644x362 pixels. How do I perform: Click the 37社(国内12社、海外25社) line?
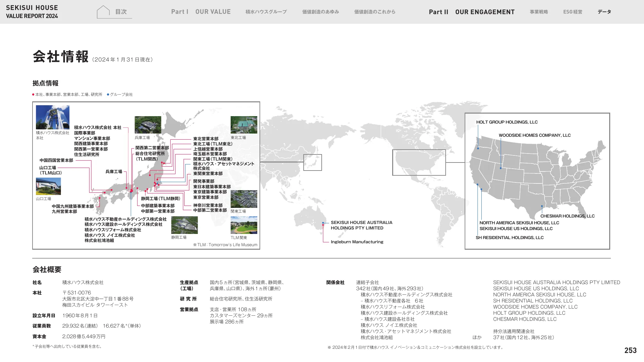(524, 338)
